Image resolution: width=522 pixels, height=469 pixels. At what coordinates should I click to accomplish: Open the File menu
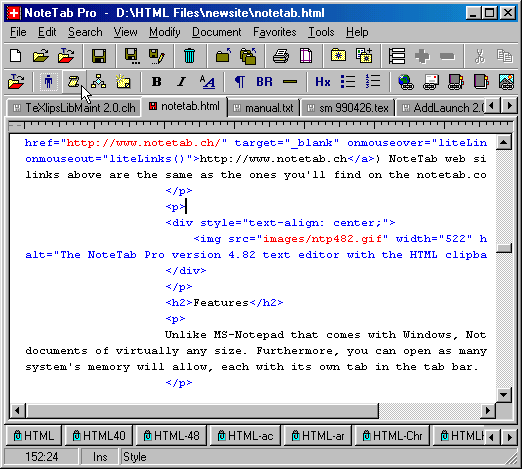pyautogui.click(x=18, y=32)
